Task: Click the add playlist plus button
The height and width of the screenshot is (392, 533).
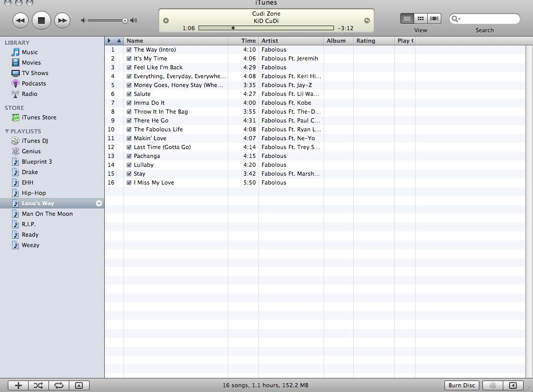Action: 18,386
